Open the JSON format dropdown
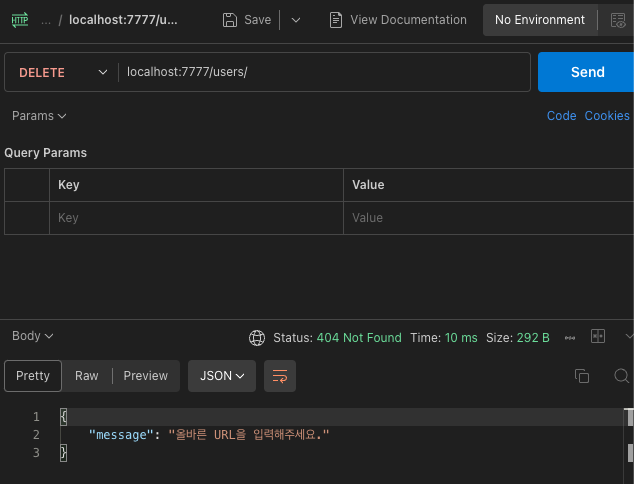634x484 pixels. [222, 376]
